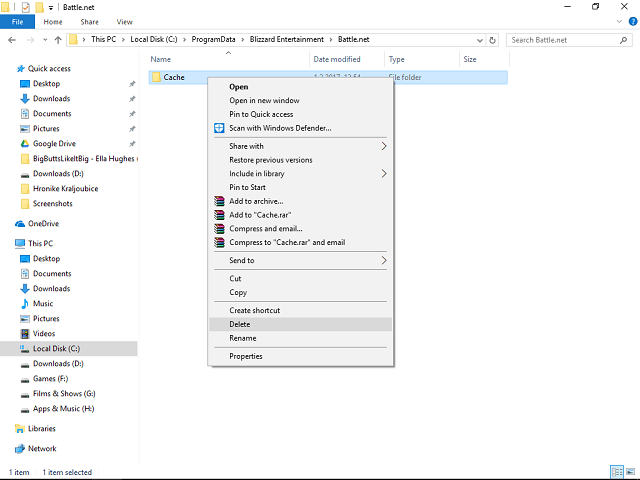Screen dimensions: 640x480
Task: Sort by the Type column header
Action: 422,59
